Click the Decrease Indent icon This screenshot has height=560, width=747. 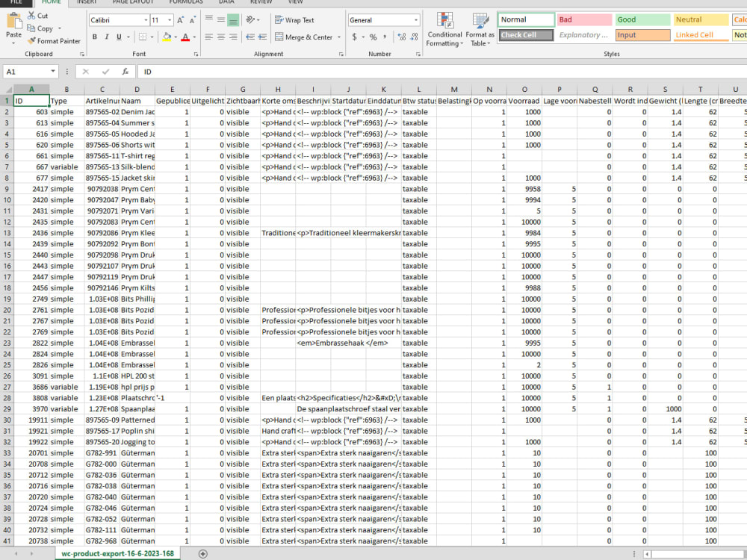coord(250,37)
